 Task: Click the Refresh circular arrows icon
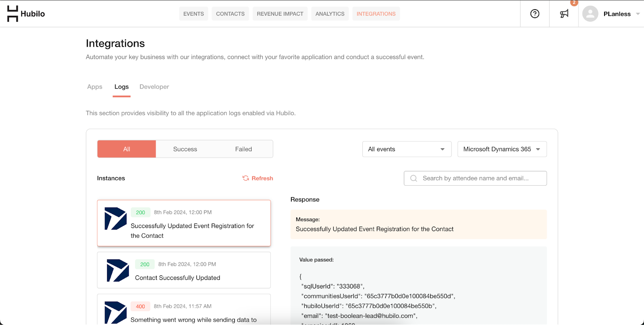point(246,178)
